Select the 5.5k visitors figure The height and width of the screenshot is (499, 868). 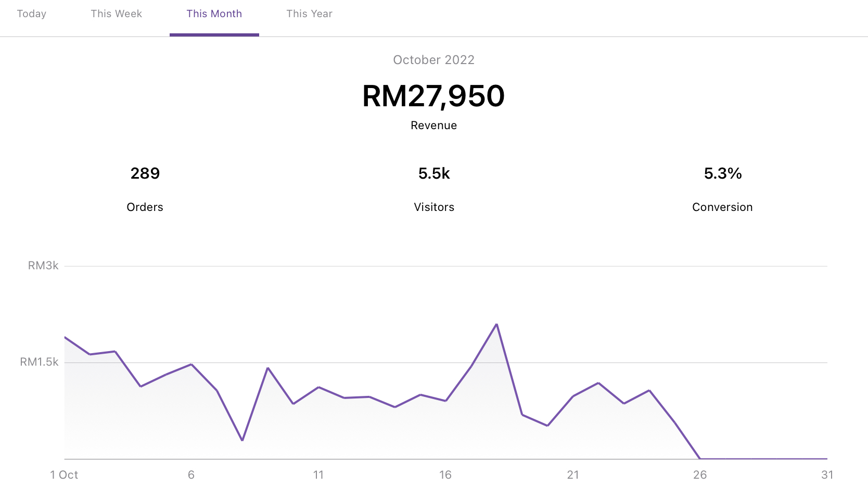tap(433, 173)
